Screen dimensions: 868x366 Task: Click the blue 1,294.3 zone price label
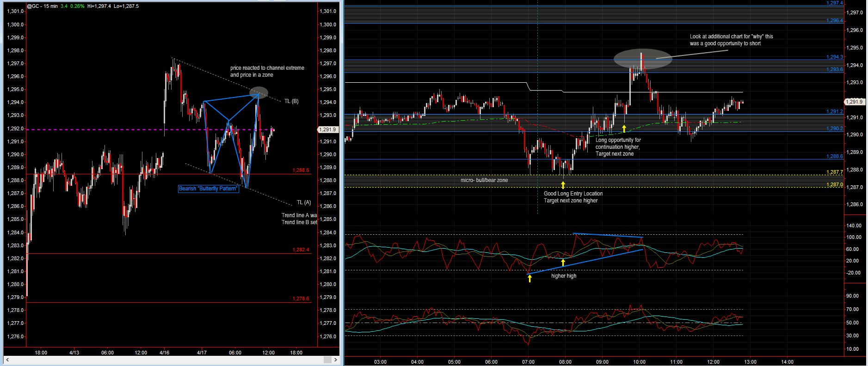[835, 57]
